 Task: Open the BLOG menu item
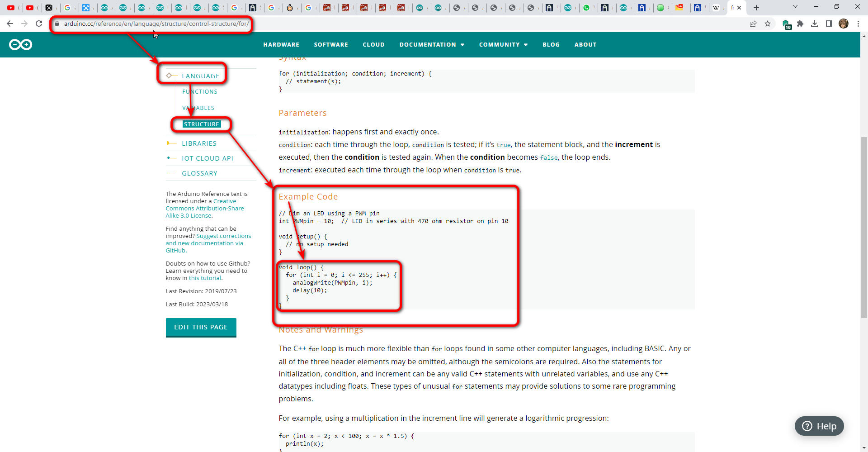[x=551, y=45]
